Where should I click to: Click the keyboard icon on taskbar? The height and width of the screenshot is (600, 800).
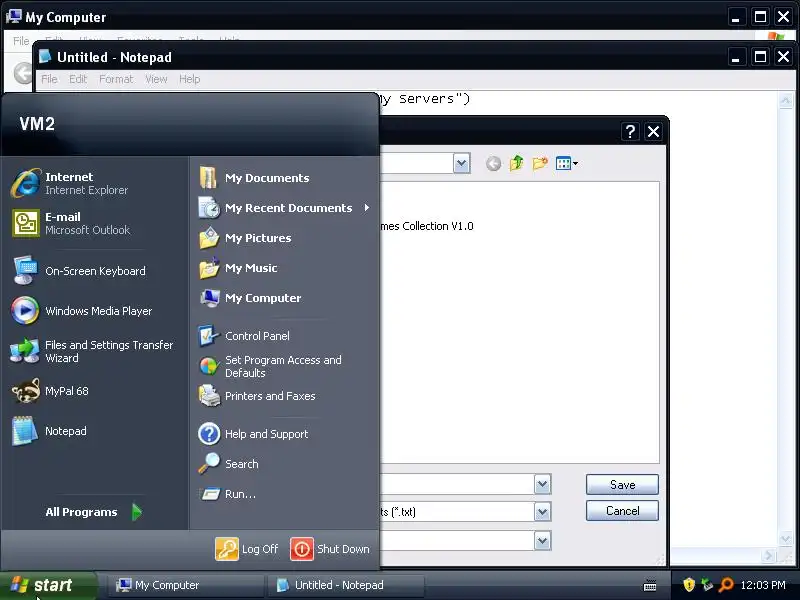point(650,585)
